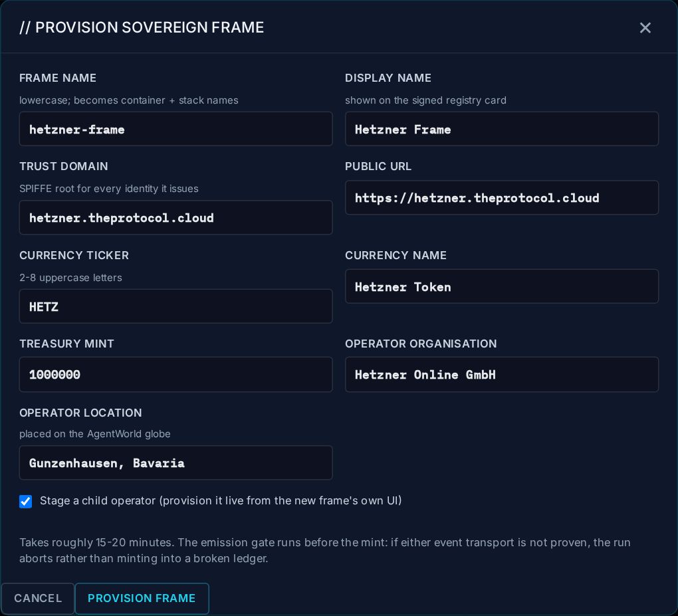
Task: Click the PUBLIC URL label
Action: [x=378, y=166]
